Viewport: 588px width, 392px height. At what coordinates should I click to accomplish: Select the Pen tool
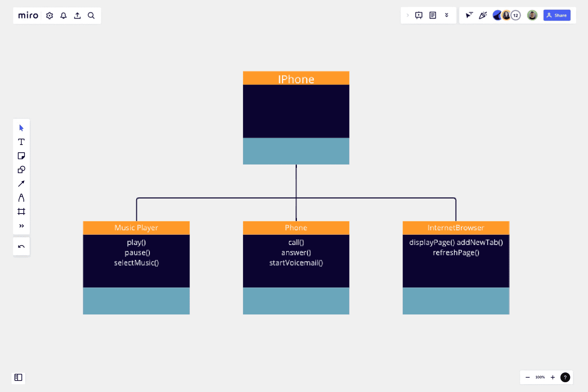click(x=21, y=197)
